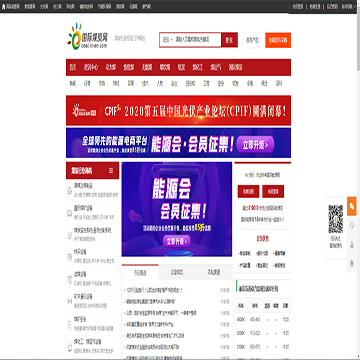
Task: Click the 4500K row in the coal price table
Action: (263, 319)
